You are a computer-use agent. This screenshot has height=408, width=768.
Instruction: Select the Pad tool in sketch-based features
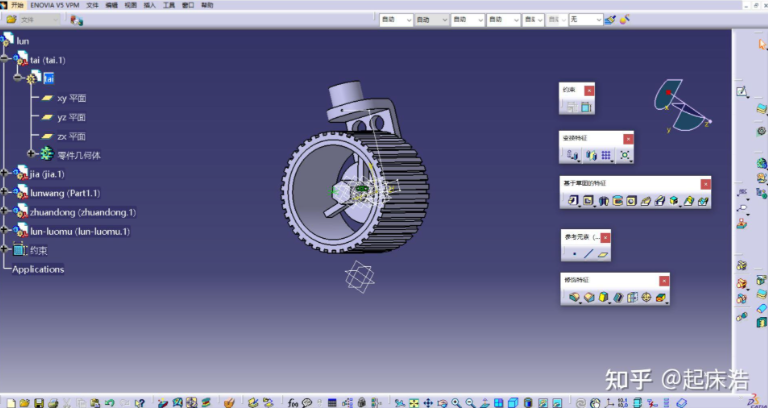coord(574,200)
